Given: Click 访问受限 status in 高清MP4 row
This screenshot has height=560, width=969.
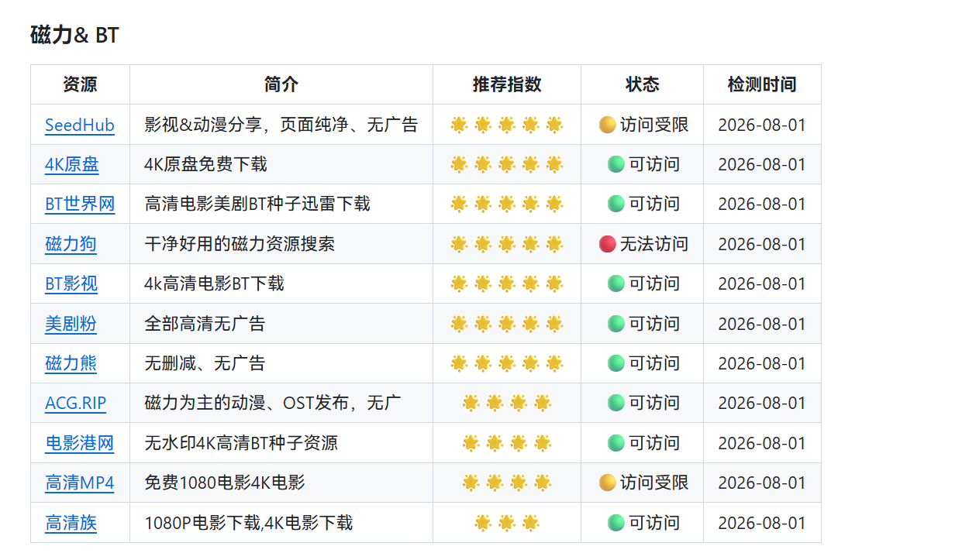Looking at the screenshot, I should [x=654, y=483].
